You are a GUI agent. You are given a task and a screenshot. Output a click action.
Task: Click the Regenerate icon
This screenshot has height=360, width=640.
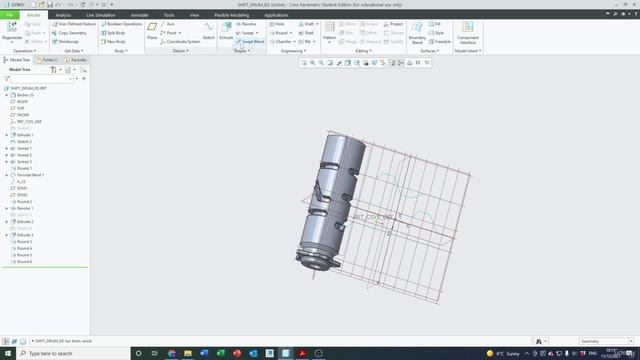tap(12, 27)
